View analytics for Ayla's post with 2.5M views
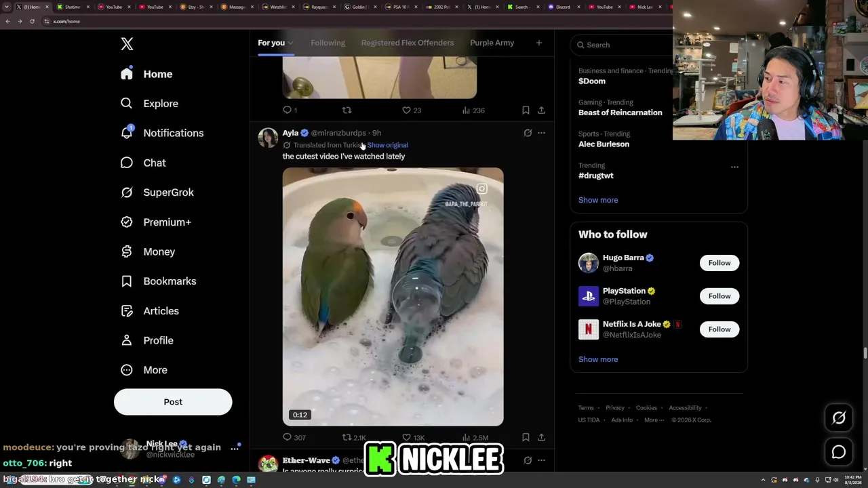The width and height of the screenshot is (868, 488). [x=475, y=438]
